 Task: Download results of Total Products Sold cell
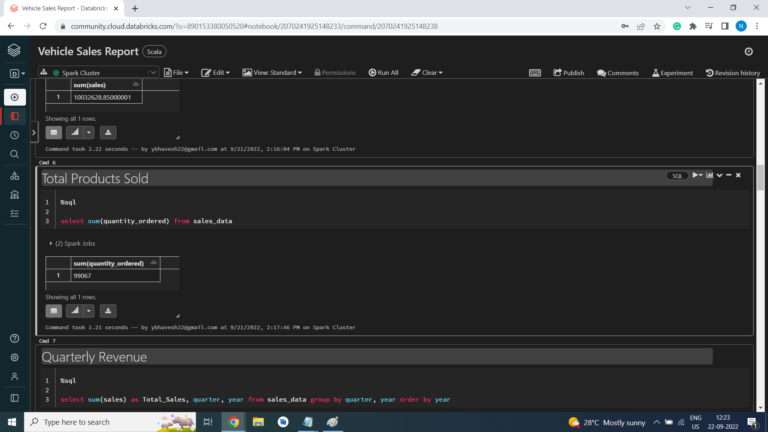[109, 311]
